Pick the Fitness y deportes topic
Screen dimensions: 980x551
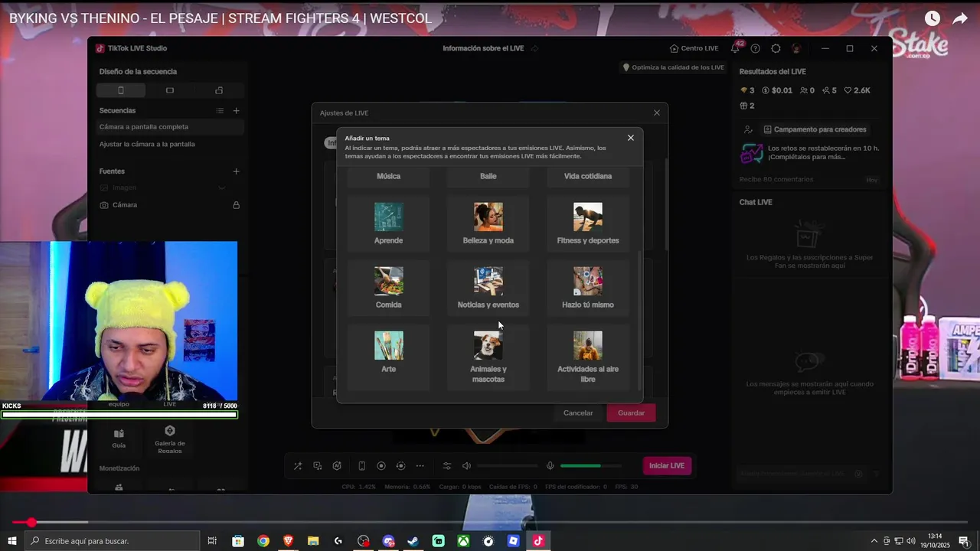coord(587,223)
